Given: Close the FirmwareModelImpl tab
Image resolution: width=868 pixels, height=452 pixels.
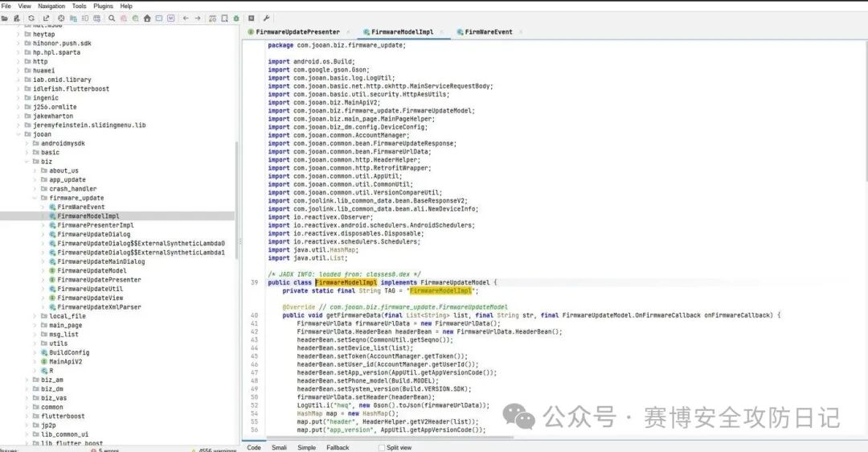Looking at the screenshot, I should click(x=441, y=32).
